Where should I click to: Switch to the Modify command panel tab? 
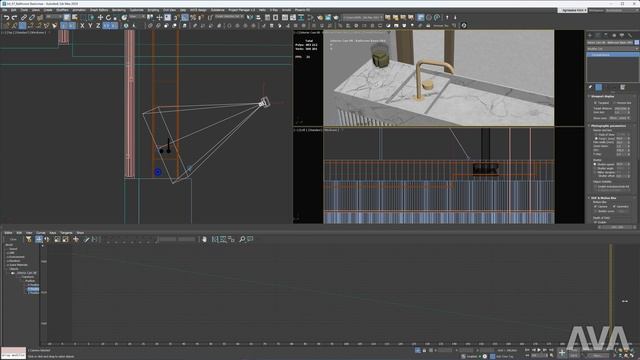598,36
